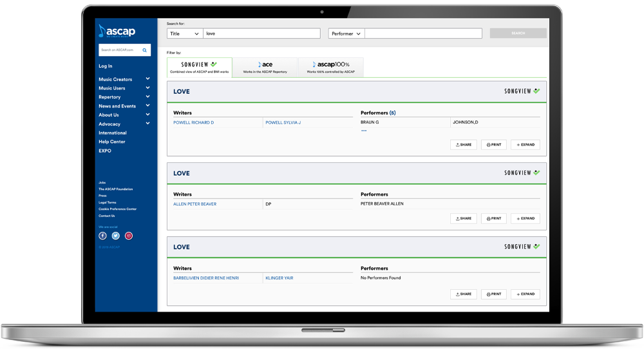The height and width of the screenshot is (349, 644).
Task: Open writer POWELL RICHARD D link
Action: pyautogui.click(x=193, y=122)
